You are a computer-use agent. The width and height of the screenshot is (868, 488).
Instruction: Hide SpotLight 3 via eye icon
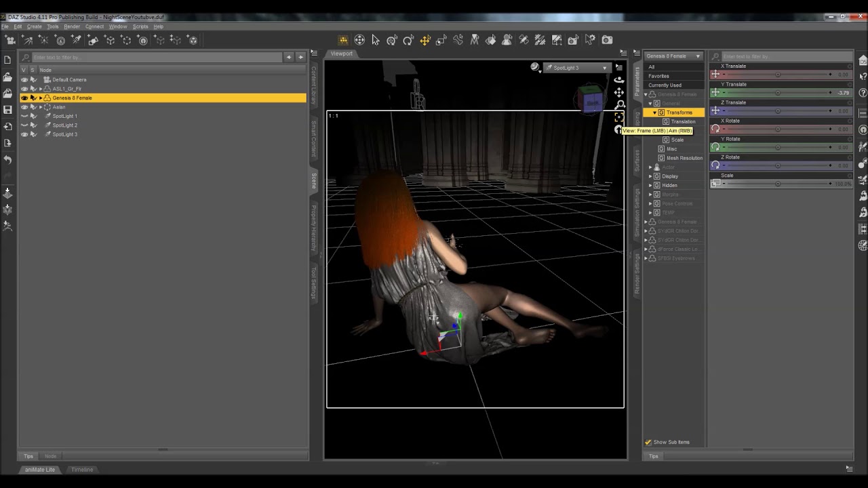click(x=24, y=134)
